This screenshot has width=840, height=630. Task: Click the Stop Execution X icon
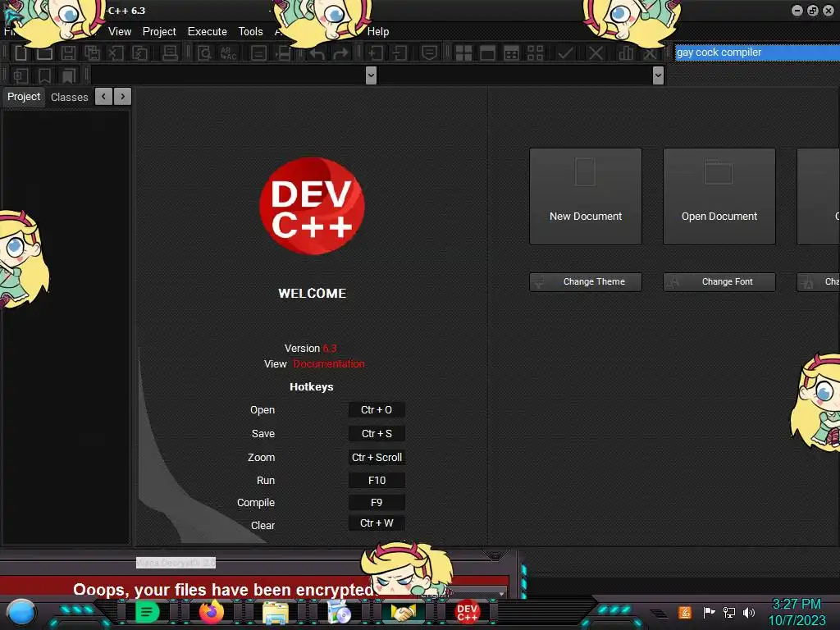coord(596,53)
